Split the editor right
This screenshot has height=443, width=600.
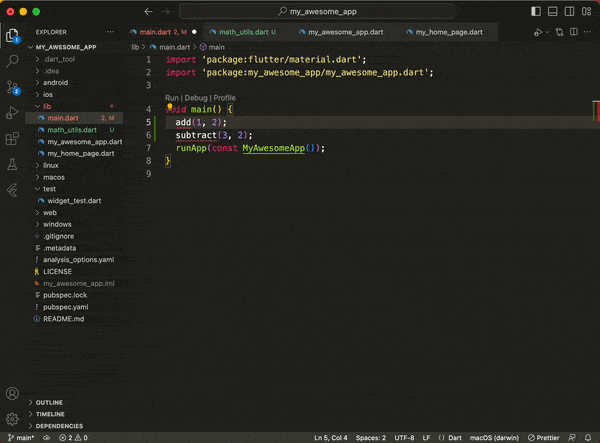(574, 32)
